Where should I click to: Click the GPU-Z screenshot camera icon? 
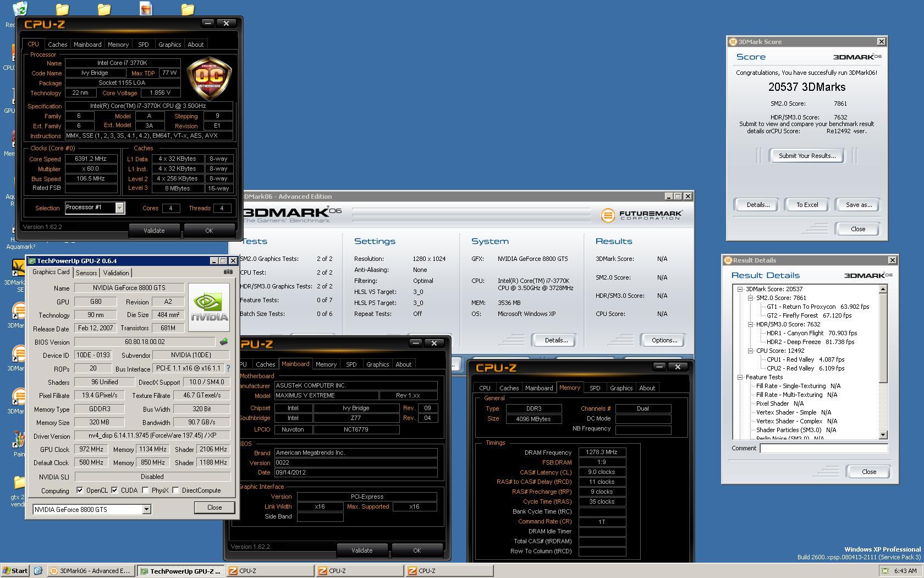point(228,272)
